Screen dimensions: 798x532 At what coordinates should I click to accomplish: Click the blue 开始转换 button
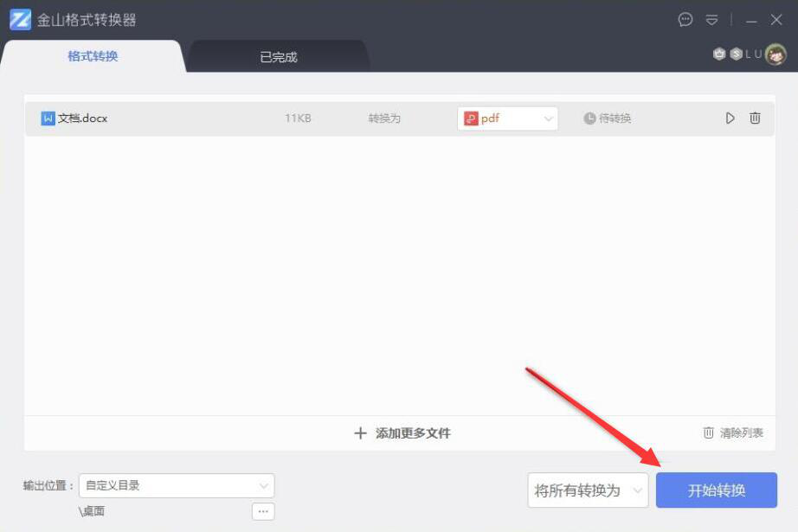[717, 490]
